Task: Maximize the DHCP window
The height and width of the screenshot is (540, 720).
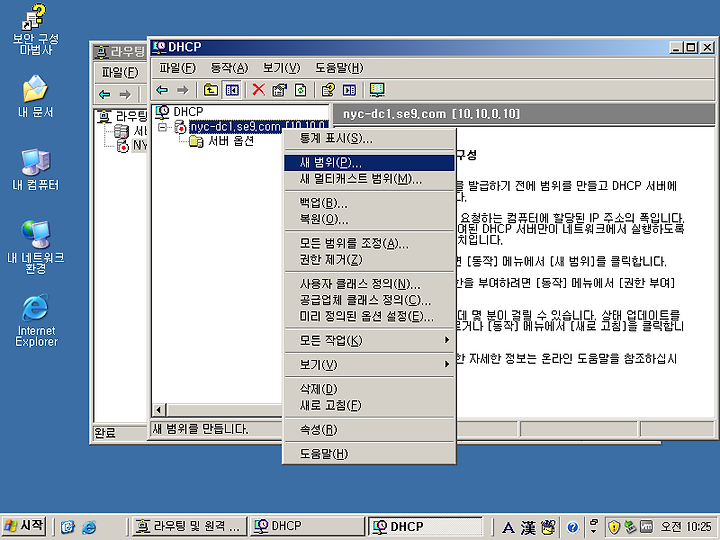Action: (x=691, y=47)
